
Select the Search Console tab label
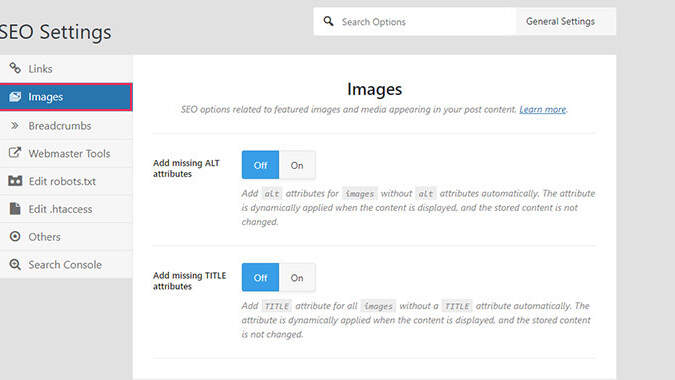(65, 265)
